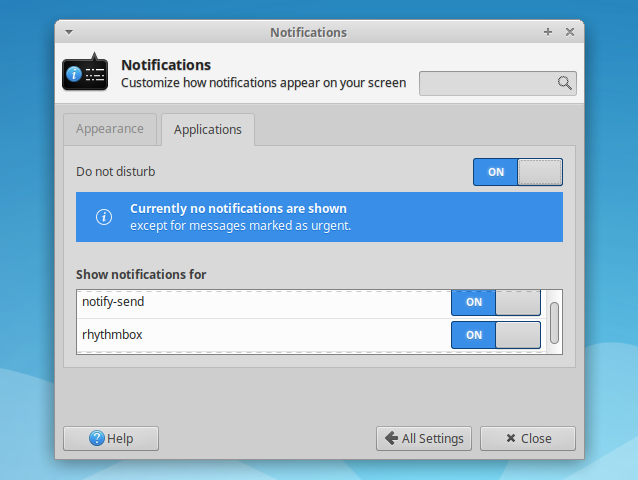Click the magnifier search icon
Image resolution: width=638 pixels, height=480 pixels.
(564, 83)
